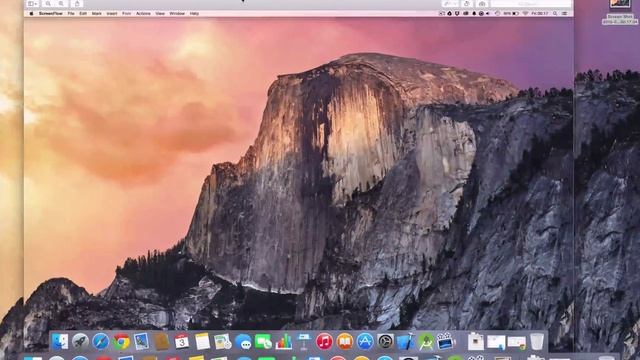Launch FaceTime green icon in Dock
The width and height of the screenshot is (640, 360).
[x=263, y=341]
